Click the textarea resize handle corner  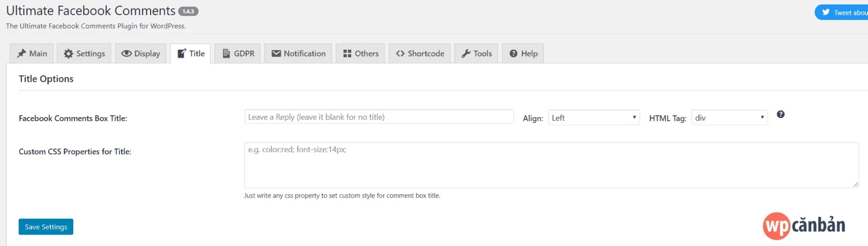855,184
